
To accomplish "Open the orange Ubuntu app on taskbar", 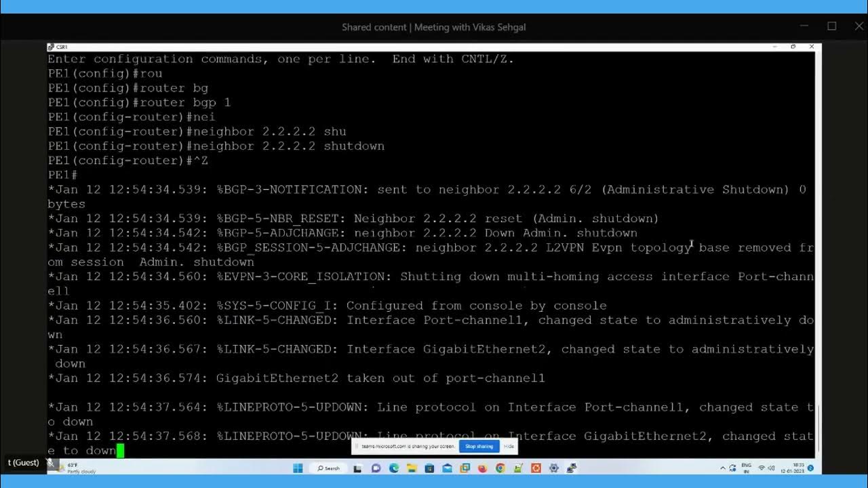I will click(x=536, y=468).
